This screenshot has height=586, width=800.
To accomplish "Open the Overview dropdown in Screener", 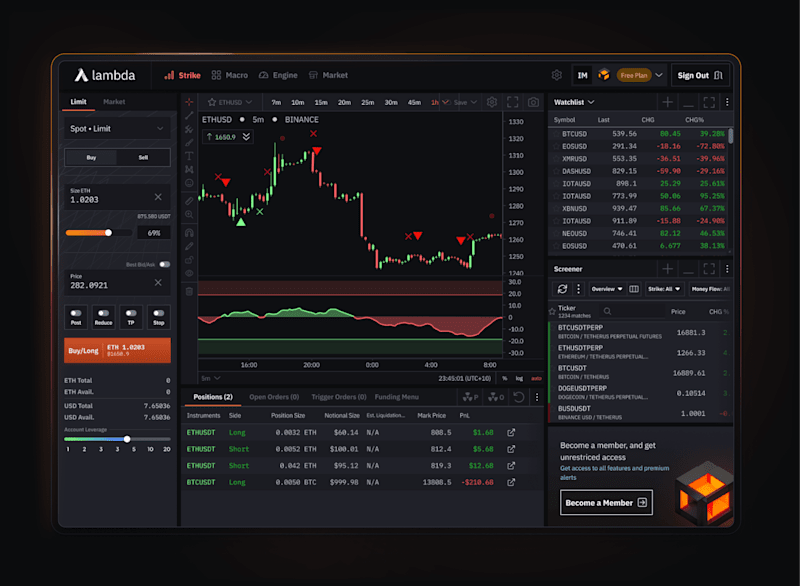I will coord(607,289).
